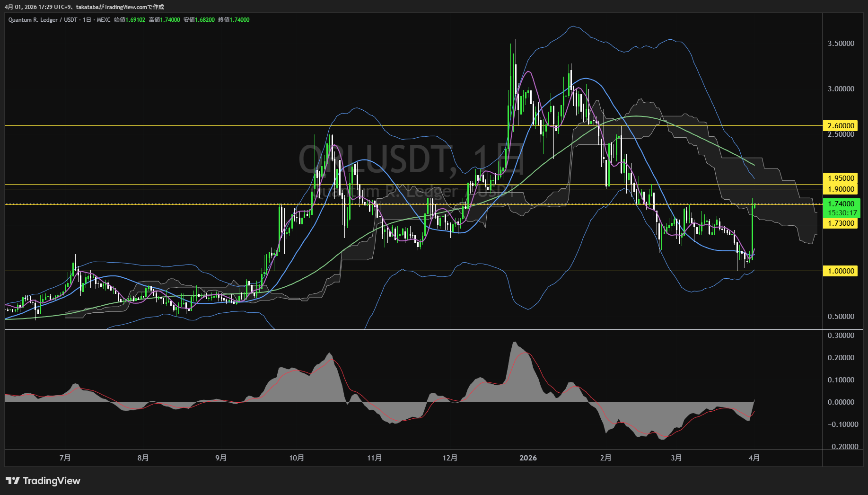Screen dimensions: 868x495
Task: Click the 4月 label on the time axis
Action: point(754,458)
